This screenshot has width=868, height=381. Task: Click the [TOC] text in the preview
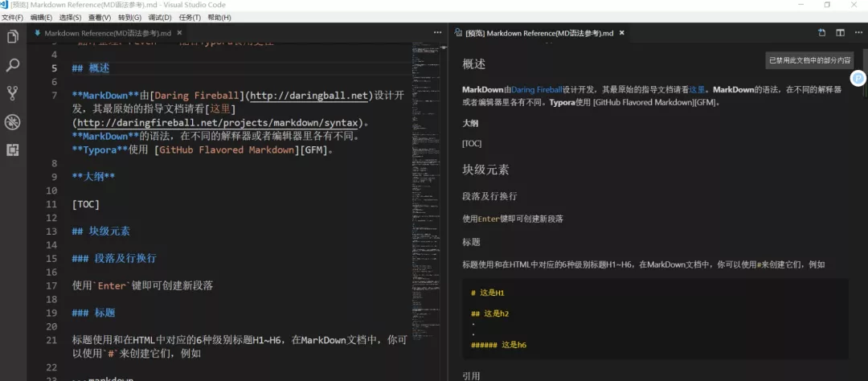(x=472, y=143)
